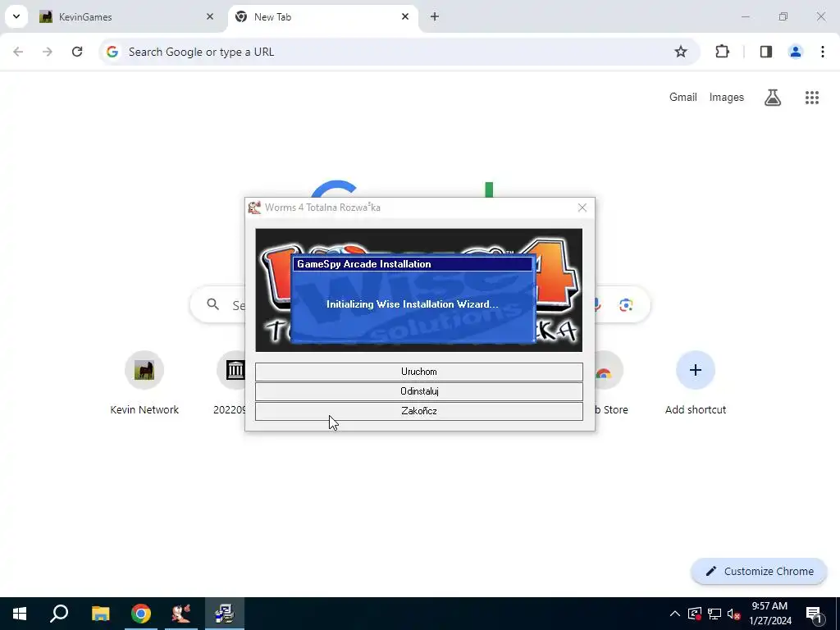Screen dimensions: 840x630
Task: Open Search Labs flask icon
Action: tap(773, 98)
